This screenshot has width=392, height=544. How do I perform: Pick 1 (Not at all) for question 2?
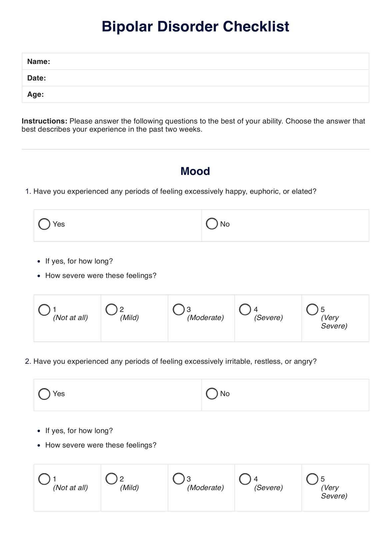pyautogui.click(x=44, y=479)
